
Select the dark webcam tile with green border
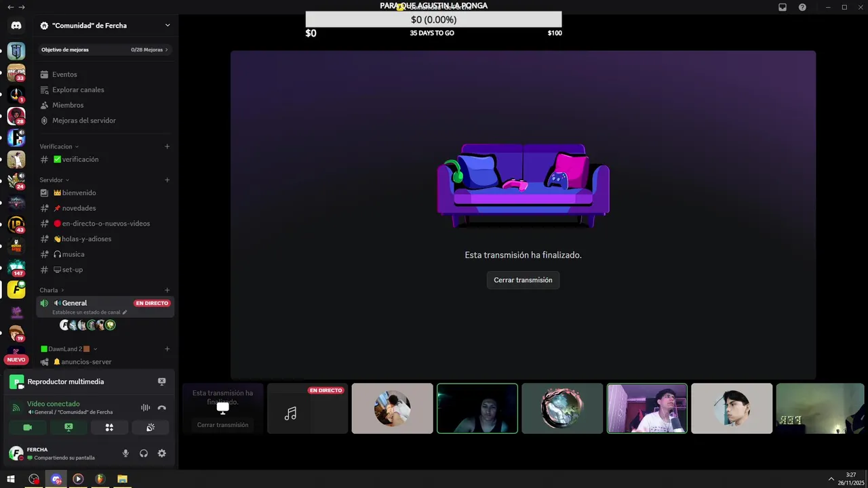[x=477, y=408]
